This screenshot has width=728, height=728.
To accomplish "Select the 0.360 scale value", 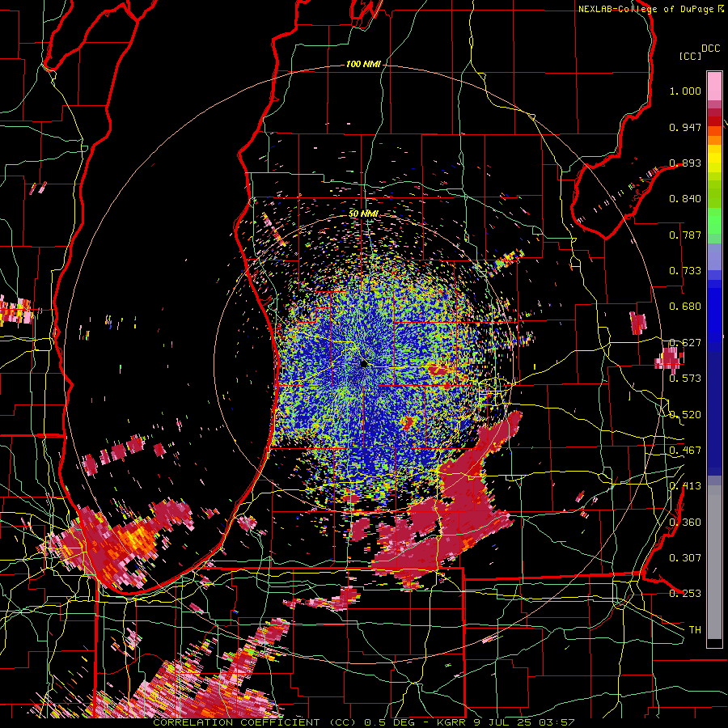I will (685, 523).
